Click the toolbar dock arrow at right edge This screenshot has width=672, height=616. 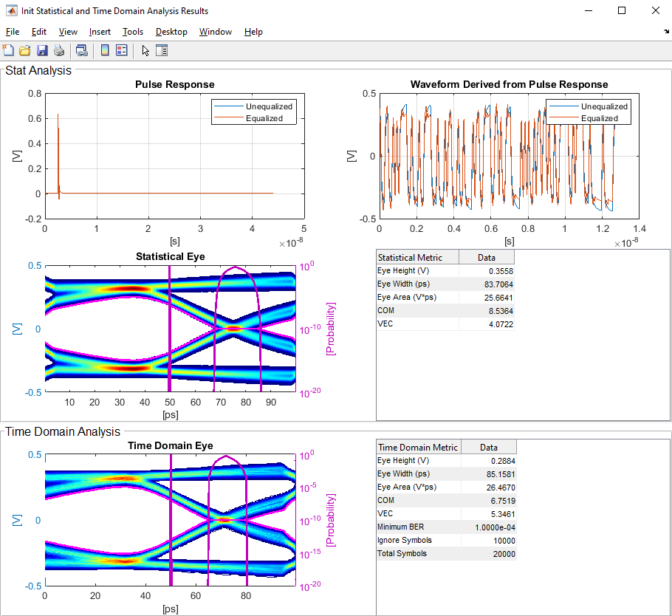666,32
